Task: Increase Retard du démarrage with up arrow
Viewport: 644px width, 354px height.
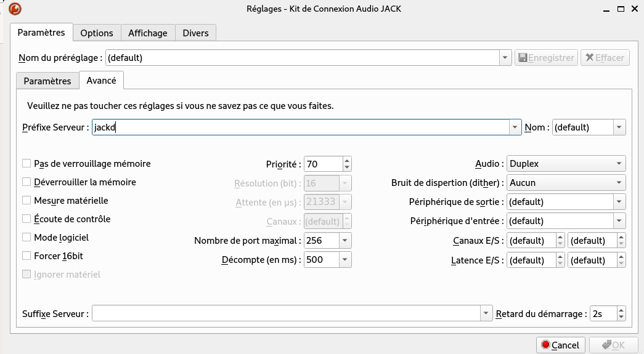Action: pyautogui.click(x=621, y=310)
